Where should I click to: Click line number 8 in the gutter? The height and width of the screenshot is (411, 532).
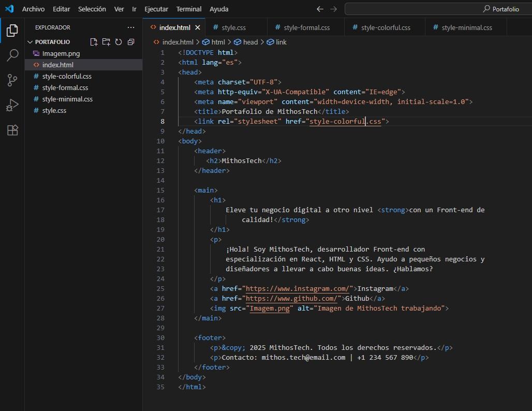pyautogui.click(x=162, y=121)
